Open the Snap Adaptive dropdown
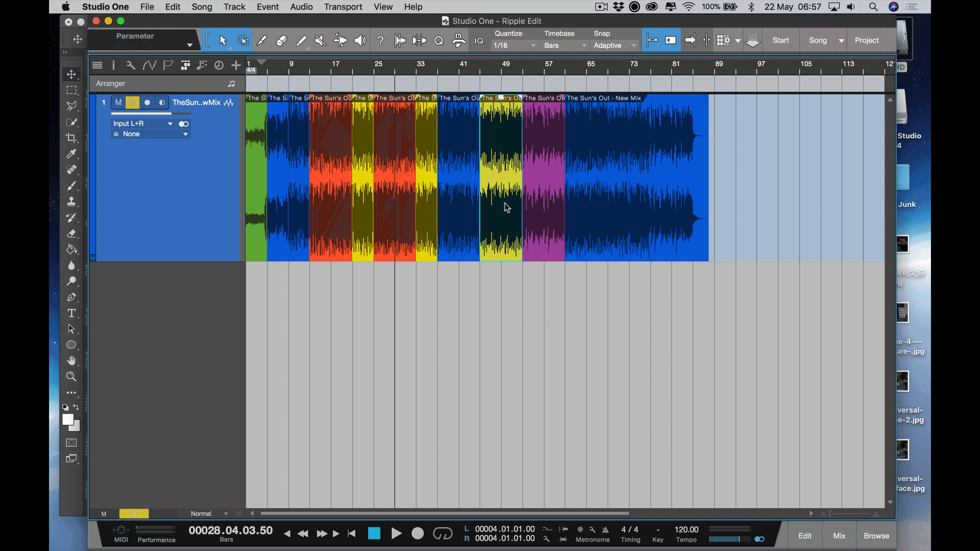Viewport: 980px width, 551px height. pyautogui.click(x=615, y=45)
